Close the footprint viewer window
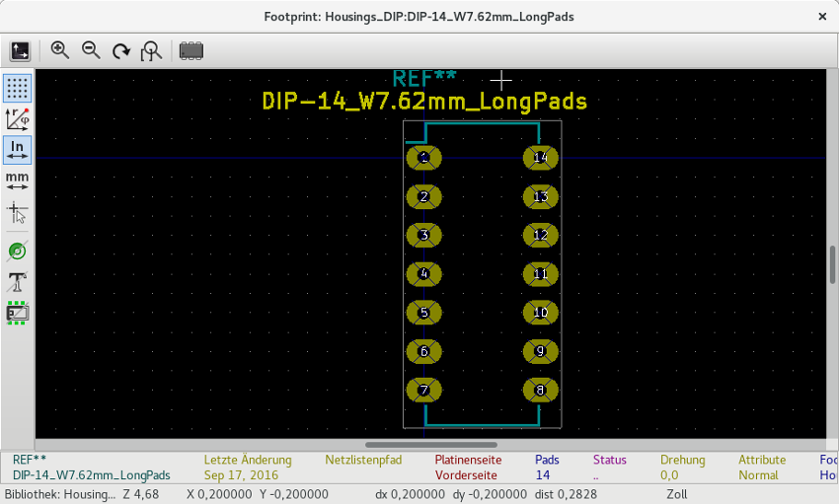 coord(822,17)
